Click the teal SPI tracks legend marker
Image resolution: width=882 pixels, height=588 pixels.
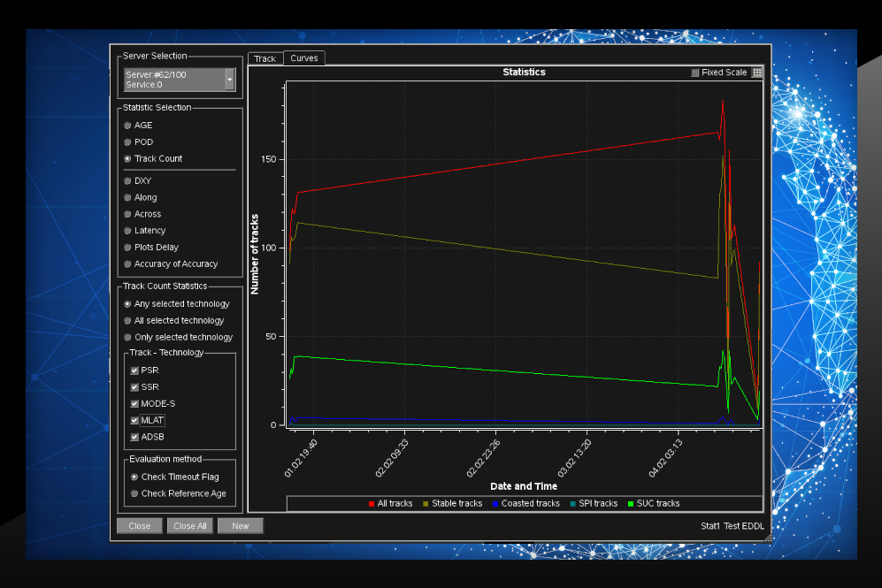(x=573, y=504)
